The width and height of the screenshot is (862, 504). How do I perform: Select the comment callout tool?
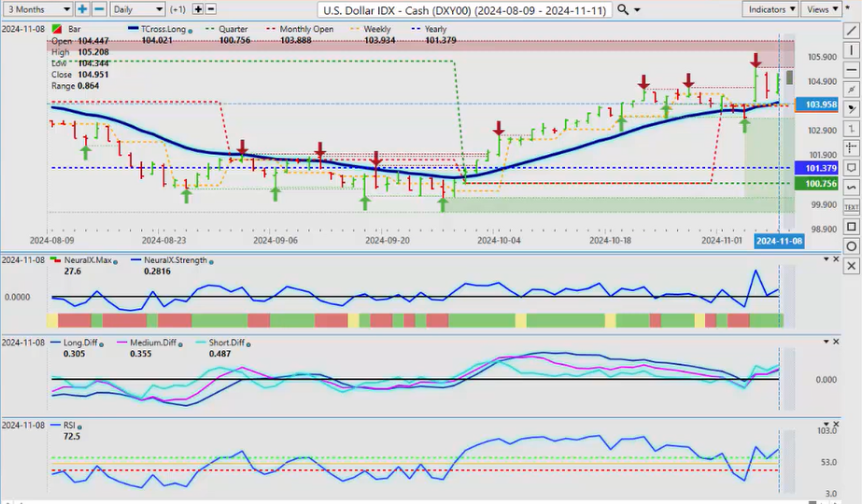point(851,168)
